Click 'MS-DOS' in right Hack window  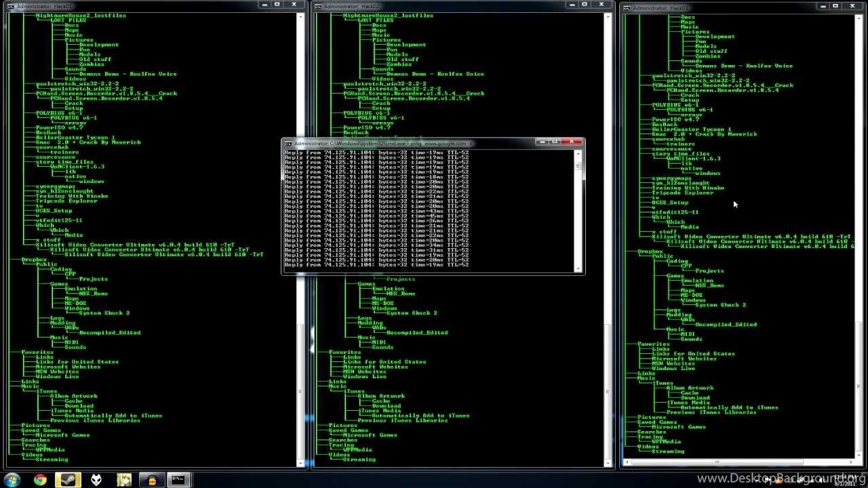[x=692, y=295]
